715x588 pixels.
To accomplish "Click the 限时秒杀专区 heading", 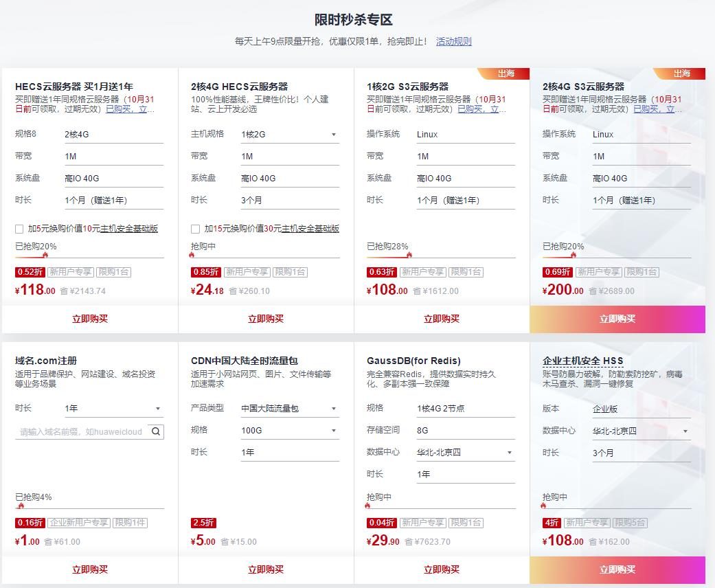I will 354,20.
